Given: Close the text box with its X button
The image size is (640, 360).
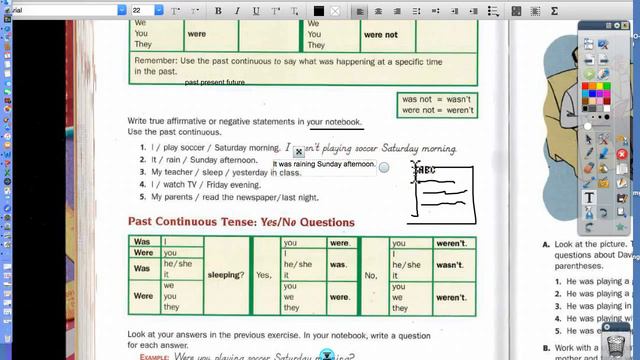Looking at the screenshot, I should (299, 152).
